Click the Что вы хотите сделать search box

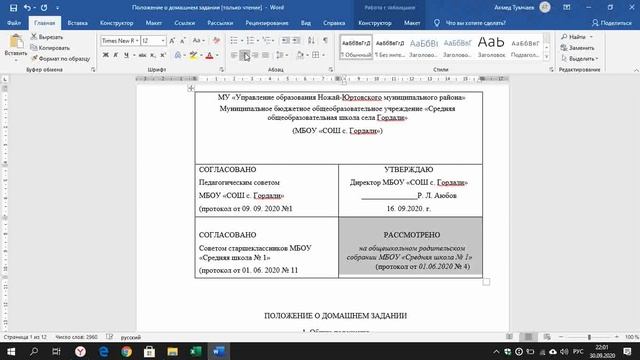476,23
